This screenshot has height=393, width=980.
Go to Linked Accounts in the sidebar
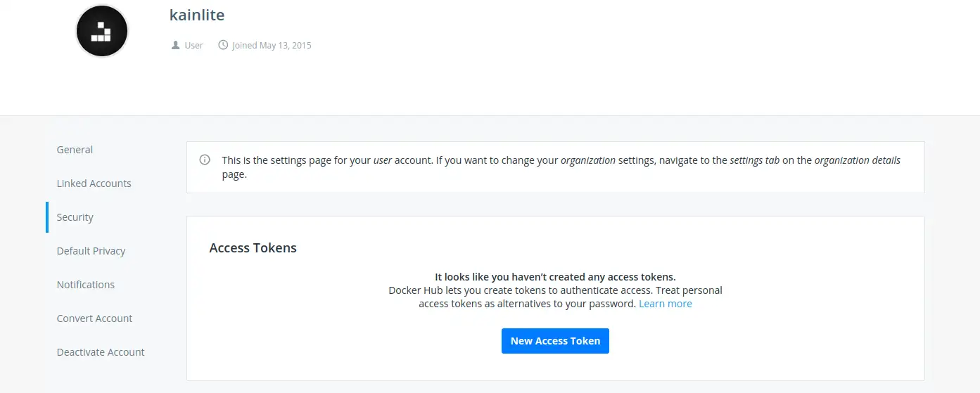94,183
